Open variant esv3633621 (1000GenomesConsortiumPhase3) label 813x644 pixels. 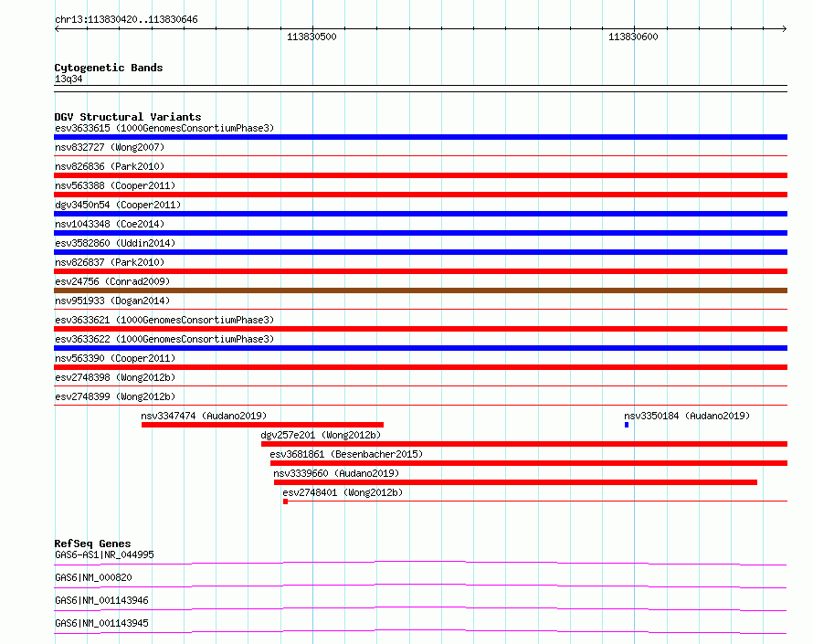click(164, 320)
